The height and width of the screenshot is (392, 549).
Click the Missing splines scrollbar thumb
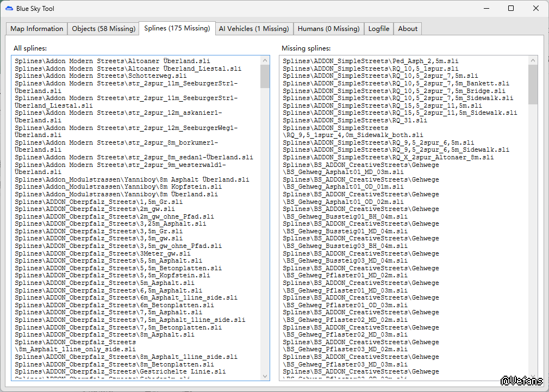pyautogui.click(x=533, y=85)
